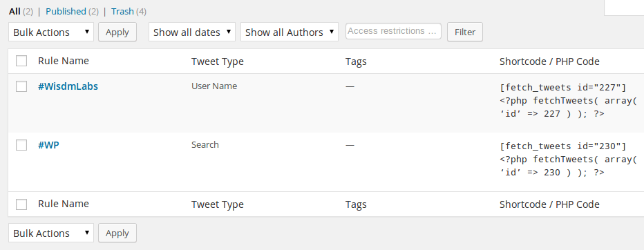Click the Filter button
The height and width of the screenshot is (250, 644).
465,32
